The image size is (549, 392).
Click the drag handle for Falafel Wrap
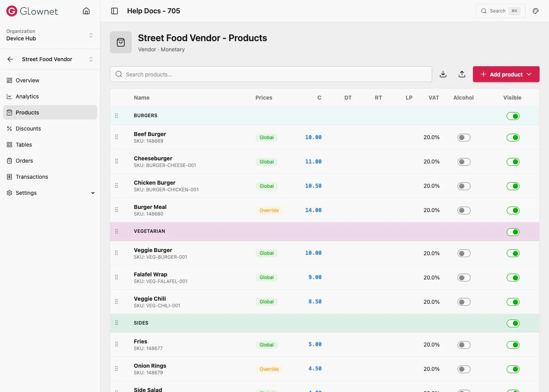click(116, 277)
